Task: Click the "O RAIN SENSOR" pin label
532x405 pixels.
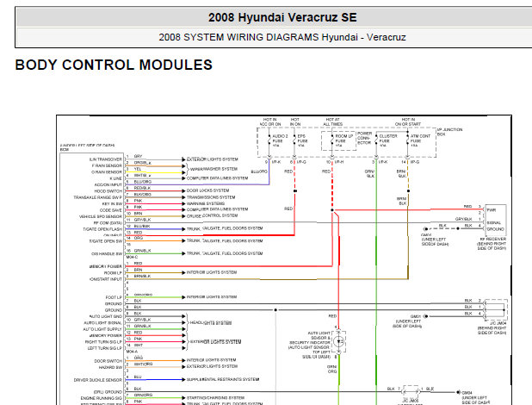Action: click(x=107, y=172)
